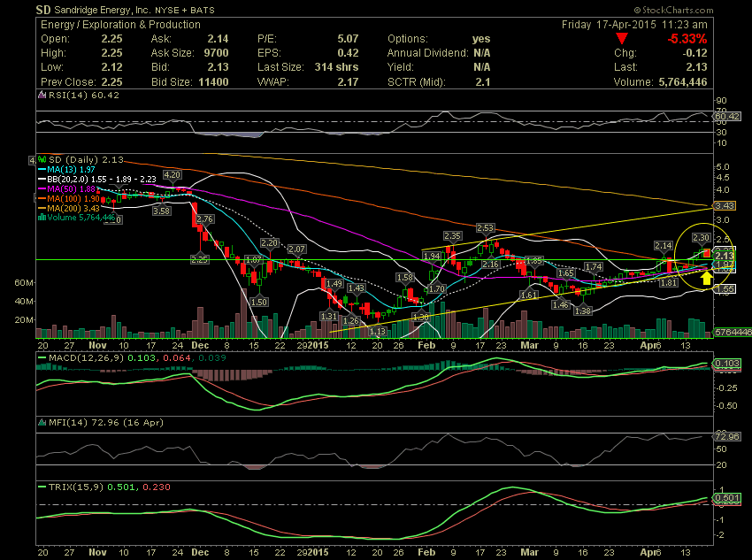Click the 0.501 TRIX axis value tag
This screenshot has width=752, height=560.
[x=726, y=498]
